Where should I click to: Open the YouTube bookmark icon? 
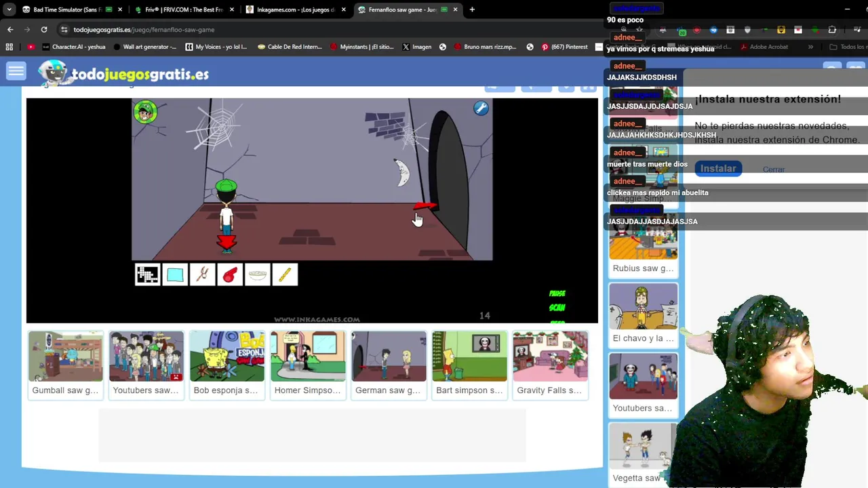(31, 47)
